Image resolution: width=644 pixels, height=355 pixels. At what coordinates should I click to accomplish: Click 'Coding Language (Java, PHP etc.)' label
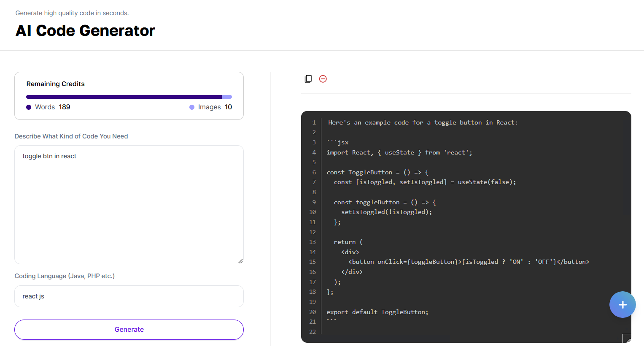[x=65, y=276]
